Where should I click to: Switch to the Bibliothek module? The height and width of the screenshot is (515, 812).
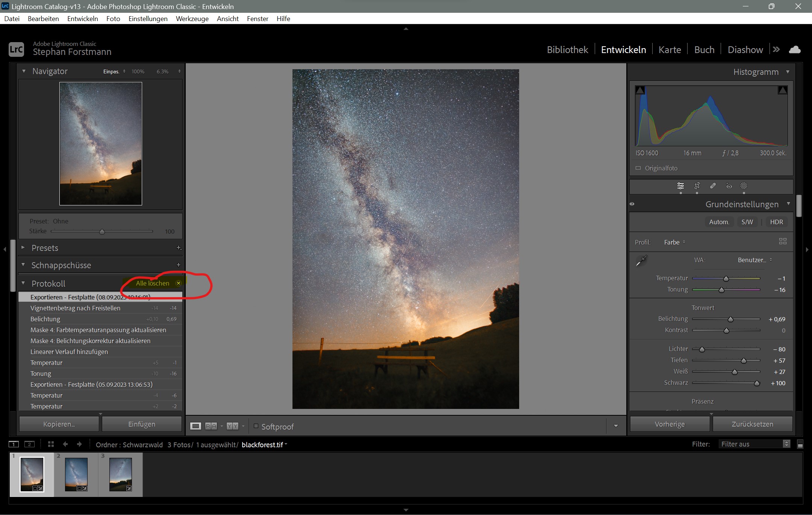(567, 50)
